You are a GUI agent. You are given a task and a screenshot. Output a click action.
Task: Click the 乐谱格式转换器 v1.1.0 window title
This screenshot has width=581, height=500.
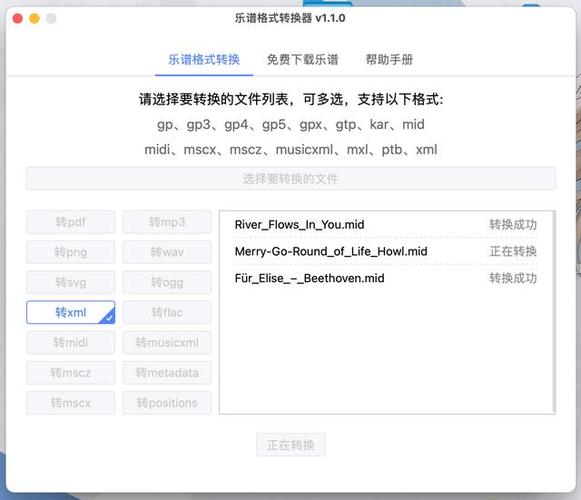(290, 18)
